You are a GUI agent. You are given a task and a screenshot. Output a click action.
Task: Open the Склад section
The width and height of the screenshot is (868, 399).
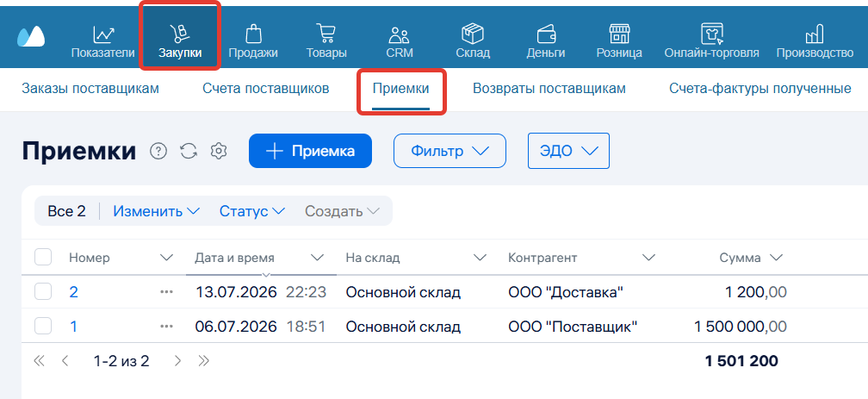tap(473, 42)
